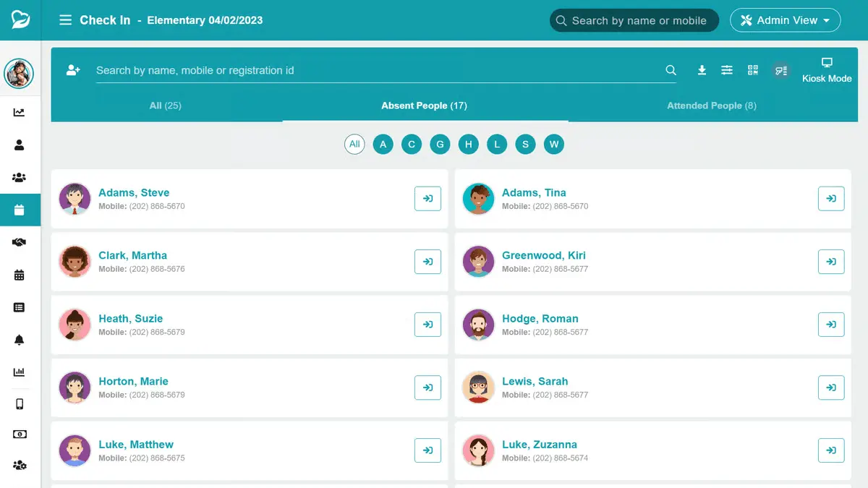Open the calendar grid sidebar icon
Viewport: 868px width, 488px height.
click(20, 275)
